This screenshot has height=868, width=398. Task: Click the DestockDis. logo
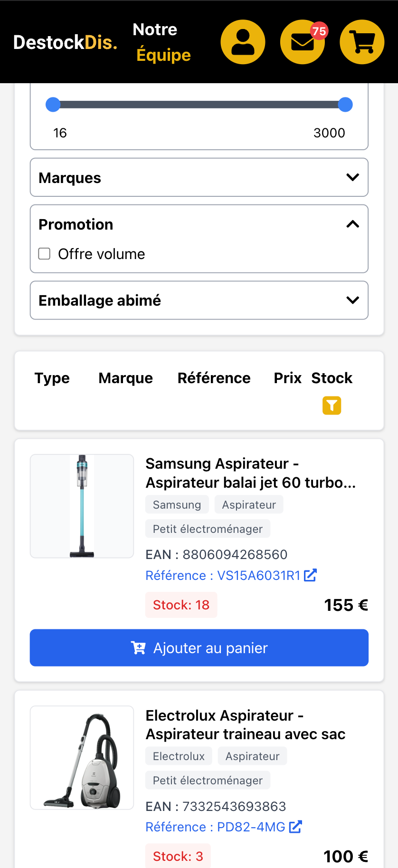pyautogui.click(x=65, y=43)
